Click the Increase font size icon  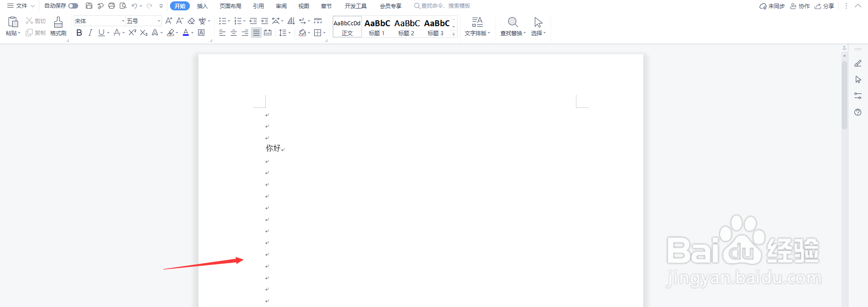click(169, 21)
